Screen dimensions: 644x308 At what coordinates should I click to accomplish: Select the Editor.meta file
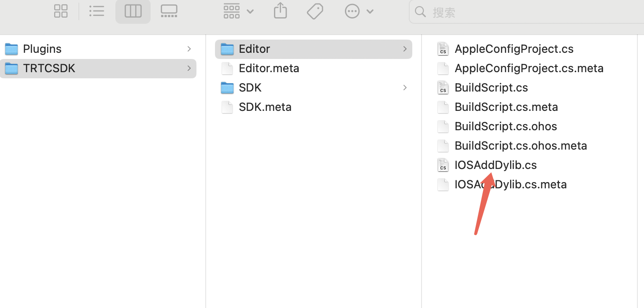(269, 68)
